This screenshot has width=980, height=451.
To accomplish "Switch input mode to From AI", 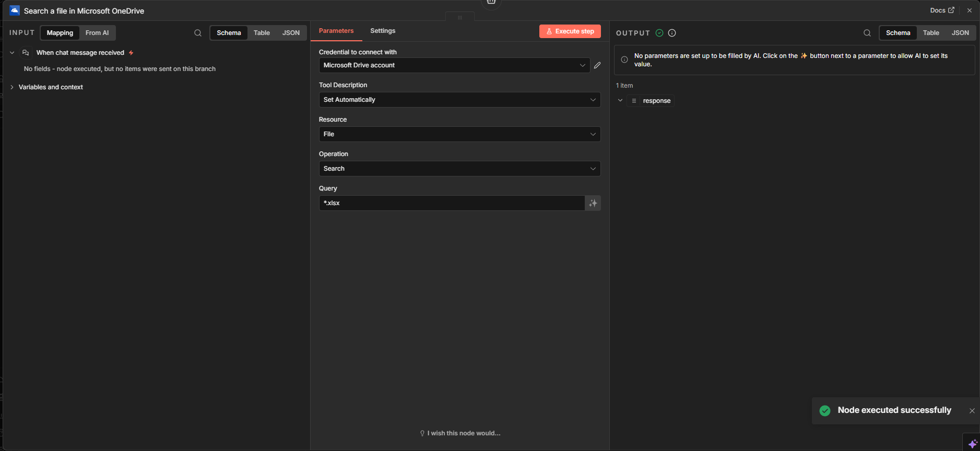I will [97, 33].
